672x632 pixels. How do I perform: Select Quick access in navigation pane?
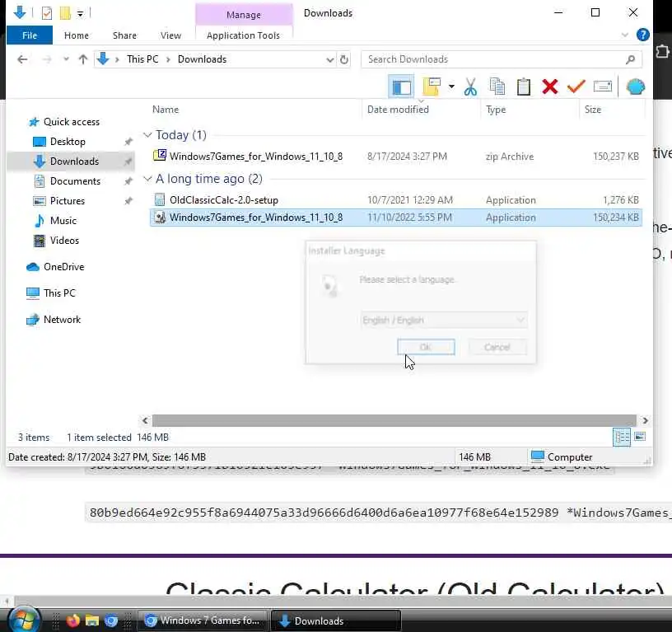click(x=71, y=122)
